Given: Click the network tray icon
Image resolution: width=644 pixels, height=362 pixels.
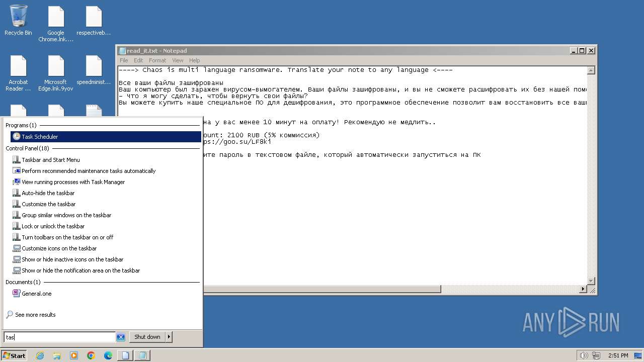Looking at the screenshot, I should (x=596, y=355).
